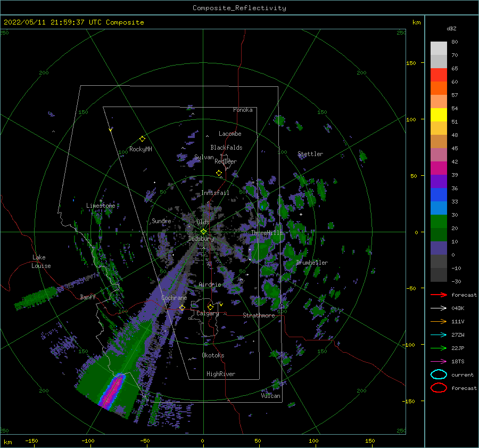Image resolution: width=479 pixels, height=448 pixels.
Task: Click the Lacombe city label
Action: (x=230, y=134)
